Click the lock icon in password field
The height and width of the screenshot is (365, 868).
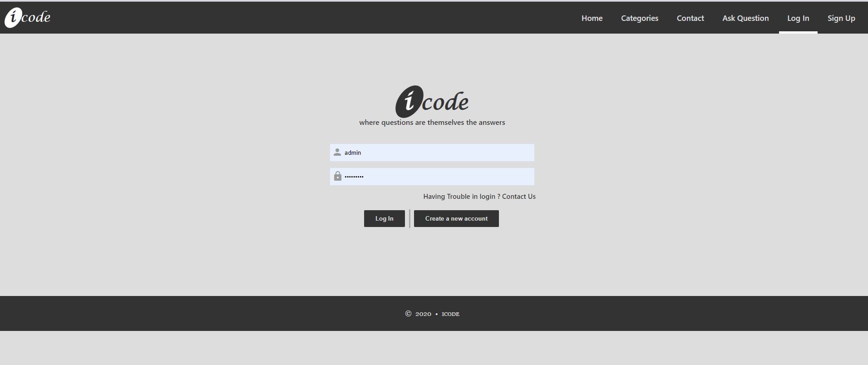[337, 176]
